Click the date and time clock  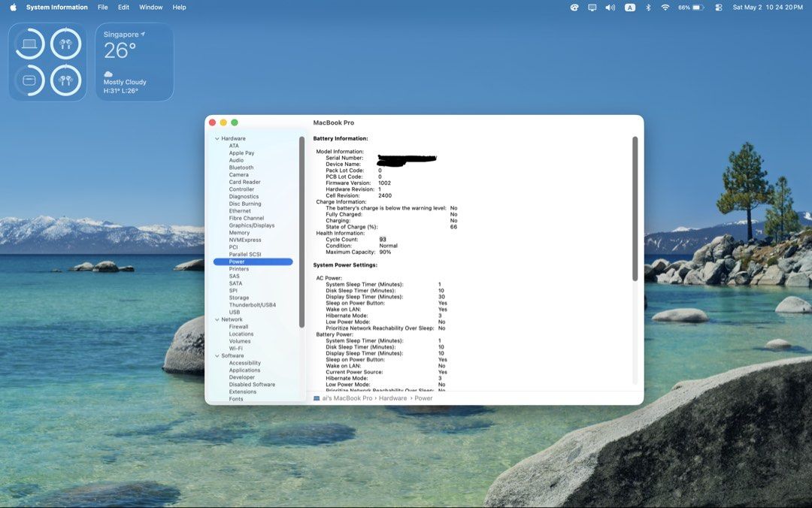coord(768,8)
